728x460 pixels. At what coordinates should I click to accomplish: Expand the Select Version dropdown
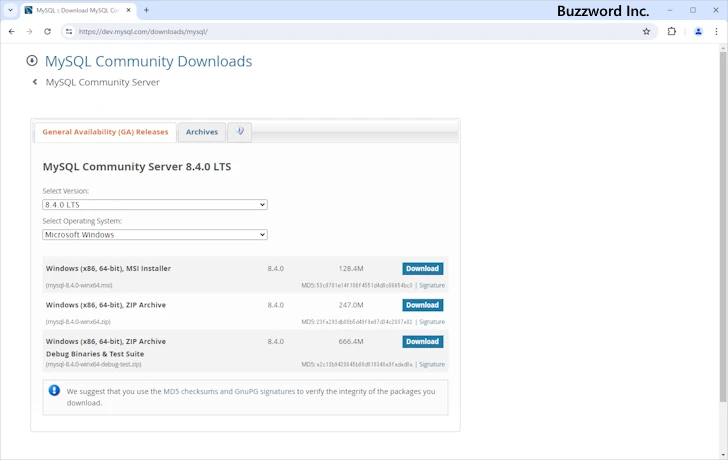pos(155,205)
